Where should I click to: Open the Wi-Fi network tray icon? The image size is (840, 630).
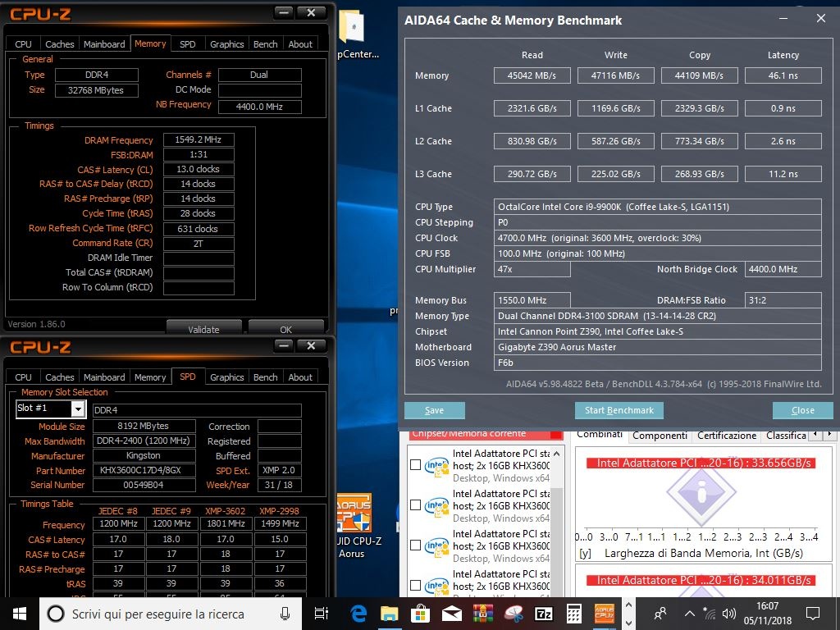(x=709, y=614)
